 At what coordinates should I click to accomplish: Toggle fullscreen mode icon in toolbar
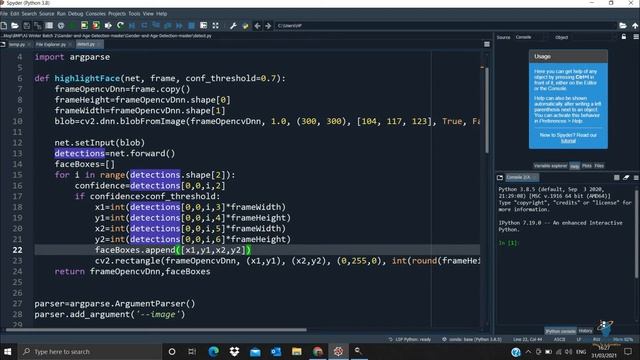215,25
